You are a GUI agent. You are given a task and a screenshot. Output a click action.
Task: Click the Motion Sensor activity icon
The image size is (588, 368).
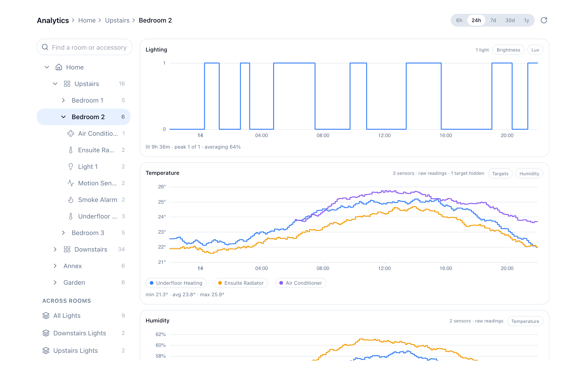[x=71, y=183]
